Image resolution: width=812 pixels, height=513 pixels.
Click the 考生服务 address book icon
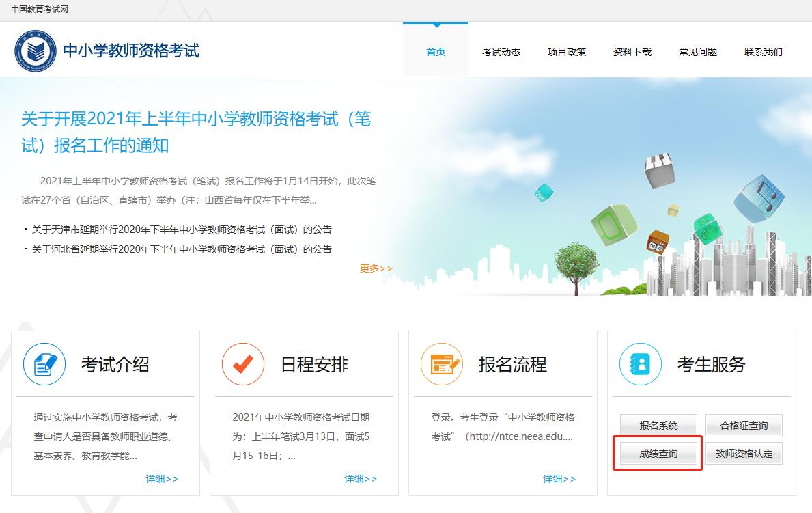click(x=641, y=364)
